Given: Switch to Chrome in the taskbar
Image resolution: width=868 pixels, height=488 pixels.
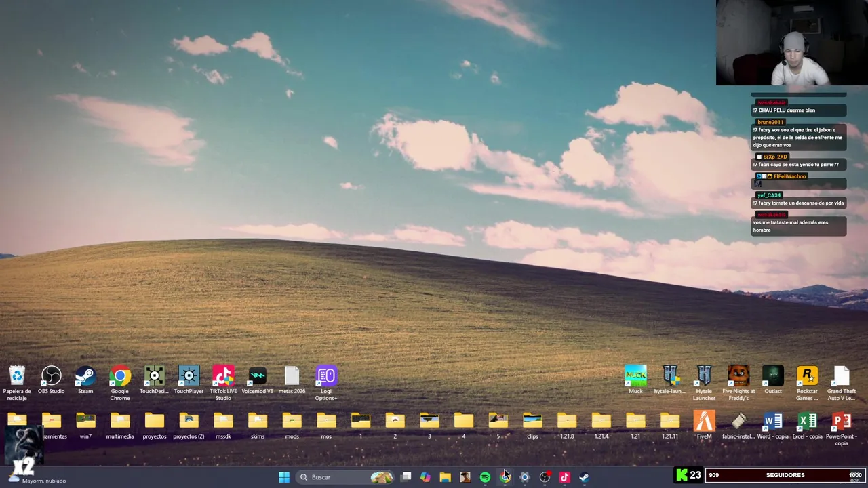Looking at the screenshot, I should point(505,477).
